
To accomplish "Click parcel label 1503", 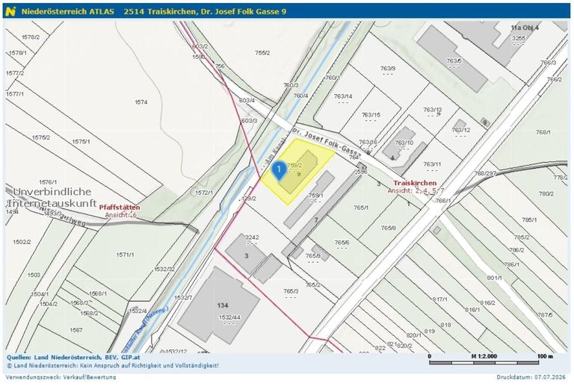I will [x=34, y=275].
